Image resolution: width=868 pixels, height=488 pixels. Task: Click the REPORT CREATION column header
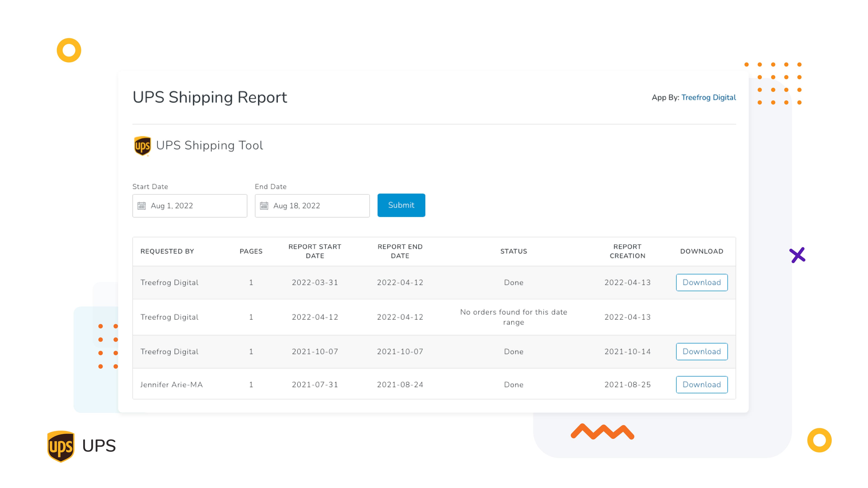pos(627,251)
